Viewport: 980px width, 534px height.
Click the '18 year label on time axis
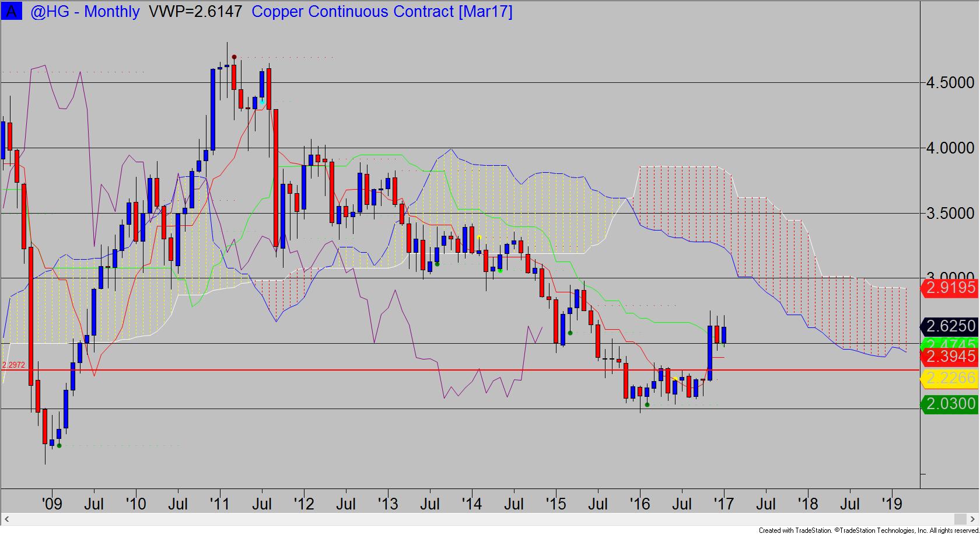tap(808, 503)
